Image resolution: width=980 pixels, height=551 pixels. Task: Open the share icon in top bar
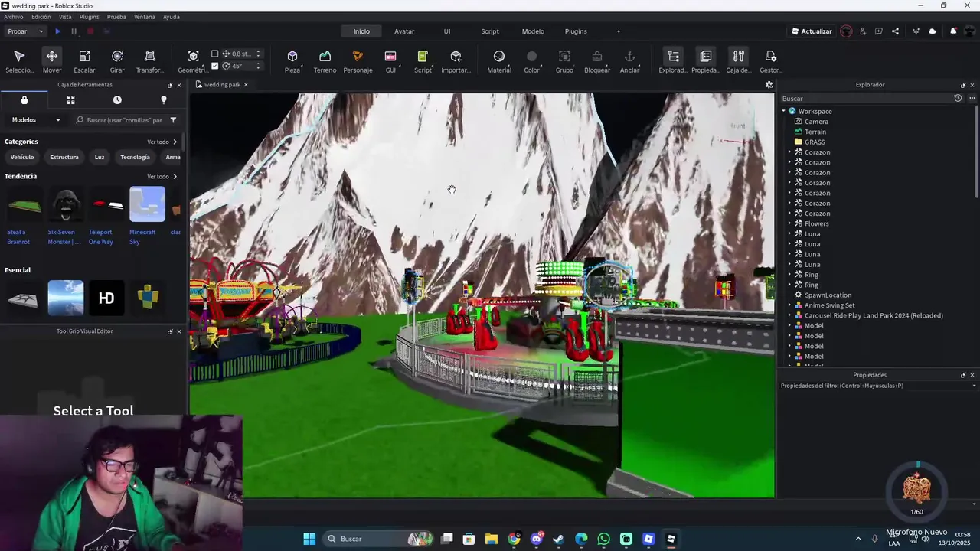click(895, 31)
